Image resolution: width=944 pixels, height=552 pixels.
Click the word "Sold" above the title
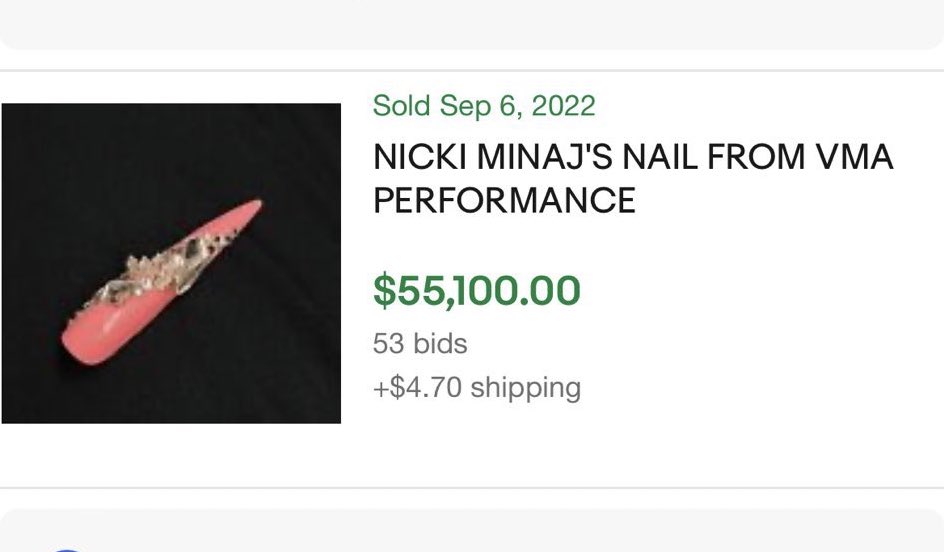pyautogui.click(x=402, y=105)
